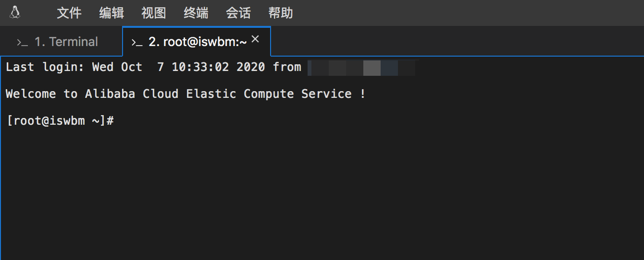The image size is (644, 260).
Task: Click the Welcome to Alibaba Cloud line
Action: [x=185, y=94]
